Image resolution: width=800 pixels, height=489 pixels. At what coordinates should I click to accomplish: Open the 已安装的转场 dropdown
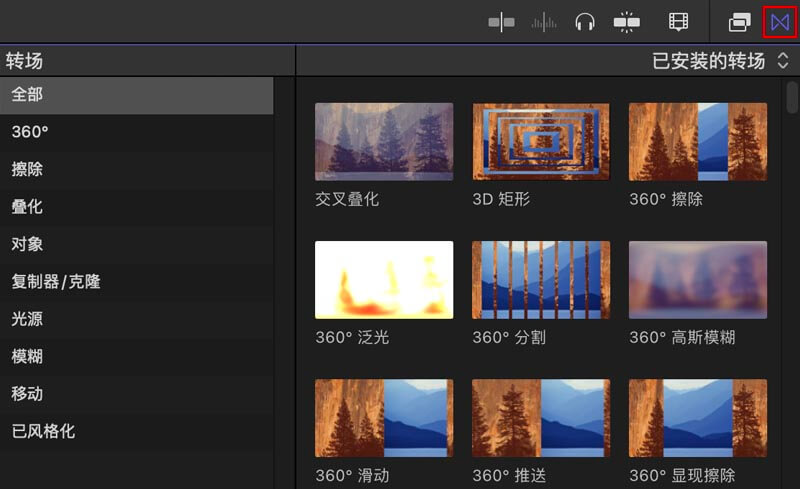click(x=720, y=61)
